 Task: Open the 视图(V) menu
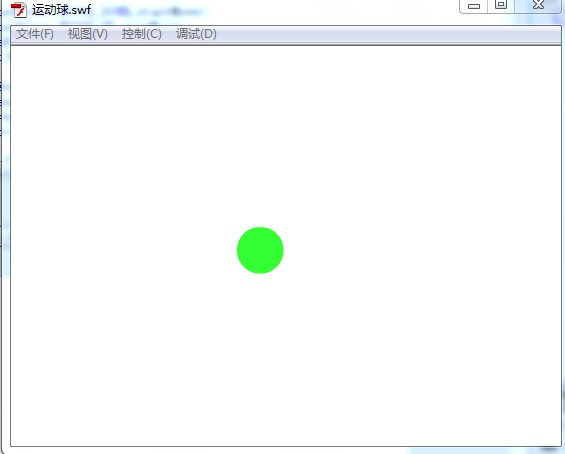tap(88, 34)
